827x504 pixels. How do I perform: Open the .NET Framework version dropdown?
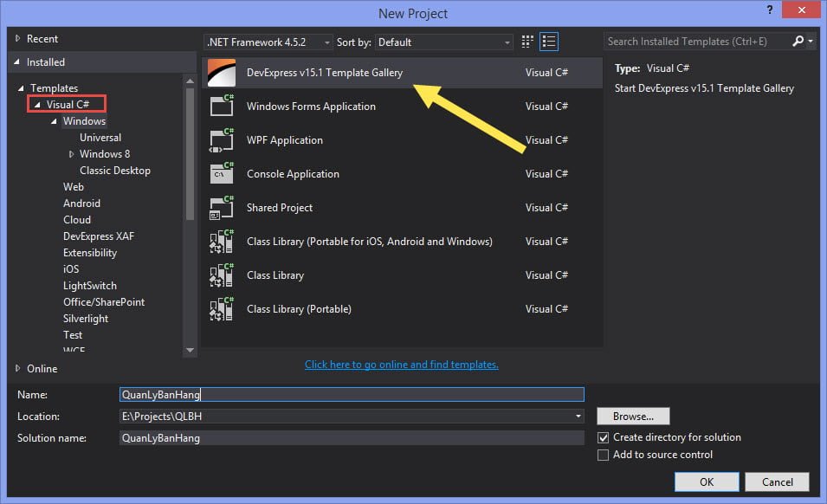268,42
